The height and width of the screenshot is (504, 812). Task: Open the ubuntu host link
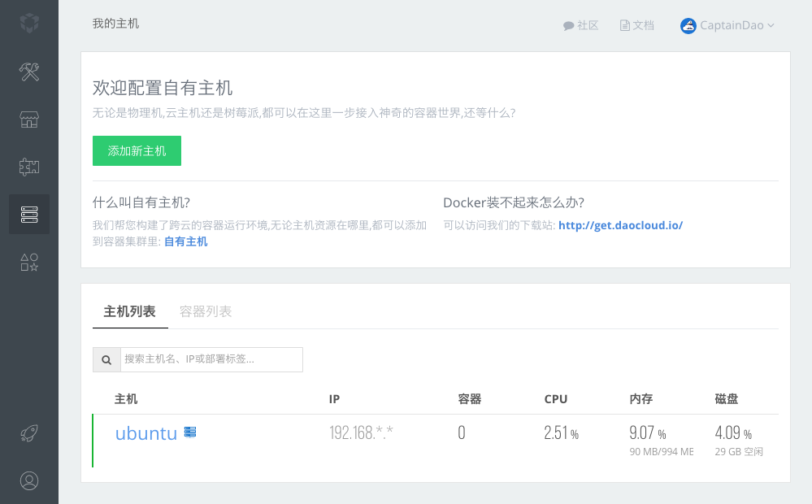146,433
